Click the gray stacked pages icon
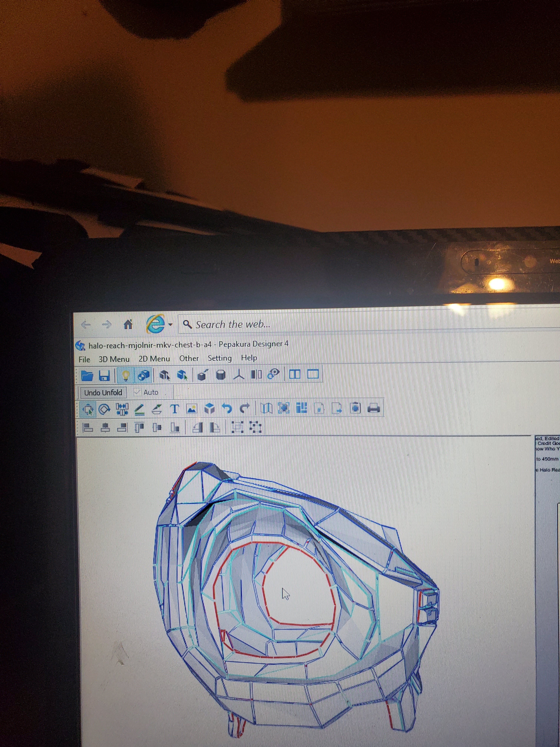Image resolution: width=560 pixels, height=747 pixels. click(x=198, y=428)
